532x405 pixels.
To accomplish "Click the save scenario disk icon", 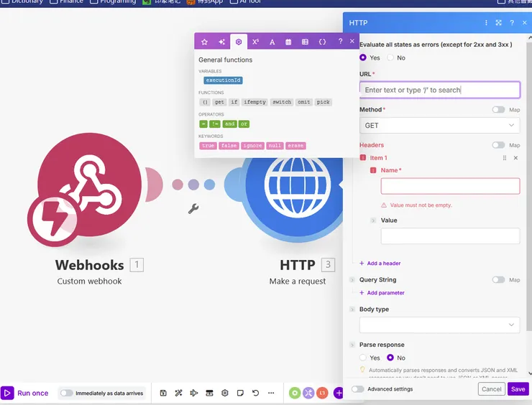I will click(x=163, y=393).
